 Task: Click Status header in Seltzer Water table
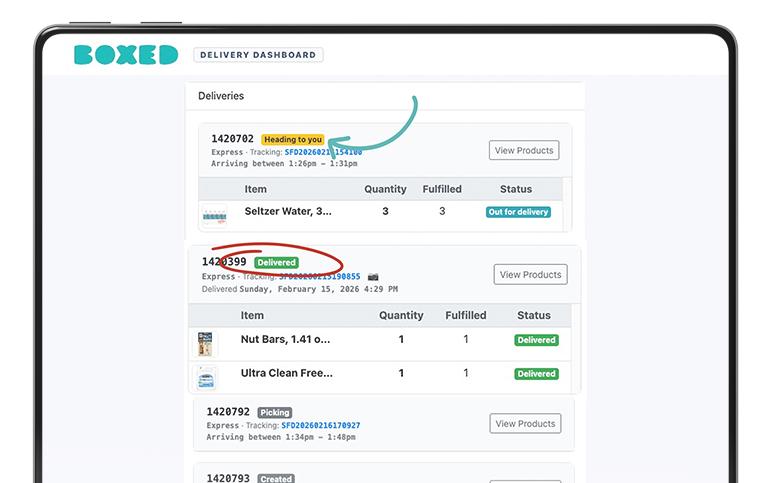516,189
